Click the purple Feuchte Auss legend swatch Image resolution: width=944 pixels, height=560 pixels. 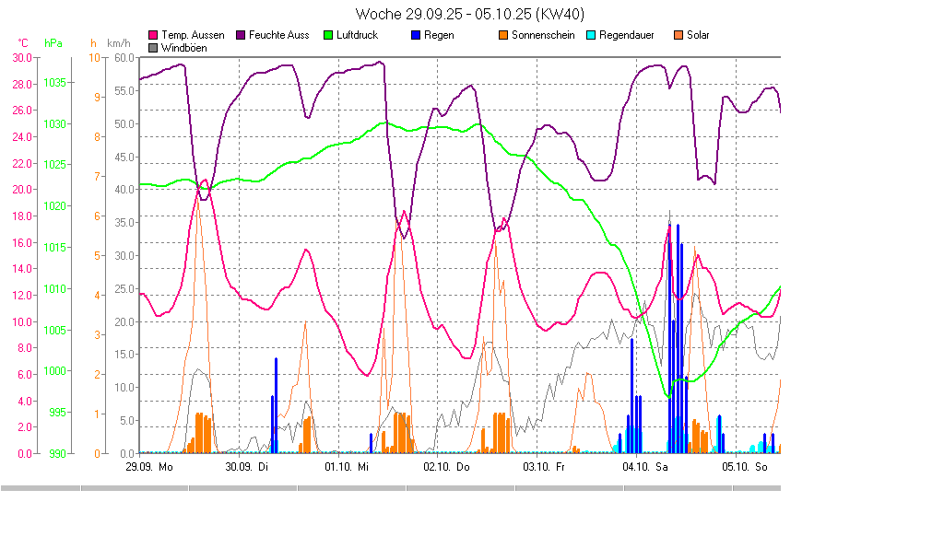click(x=242, y=35)
